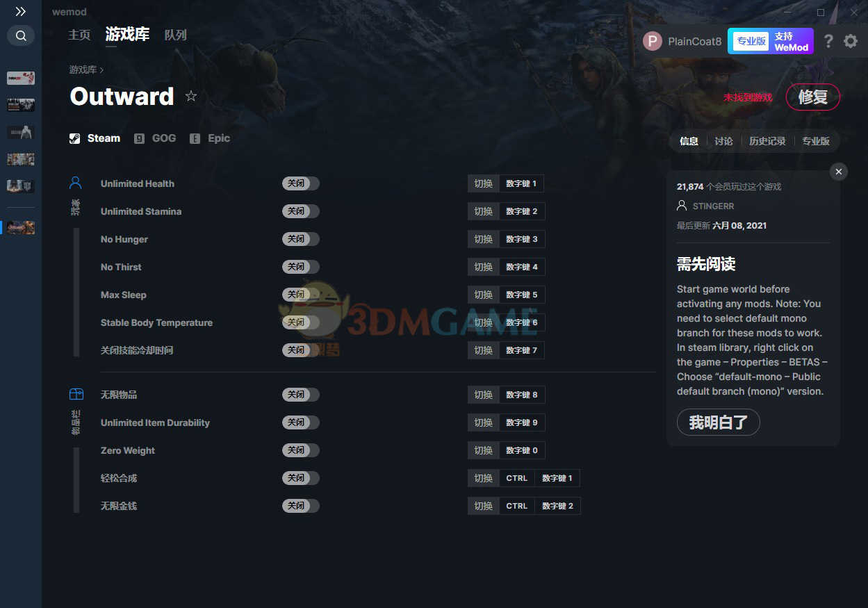Click the 专业版 支持WeMod upgrade button
The height and width of the screenshot is (608, 868).
coord(771,41)
